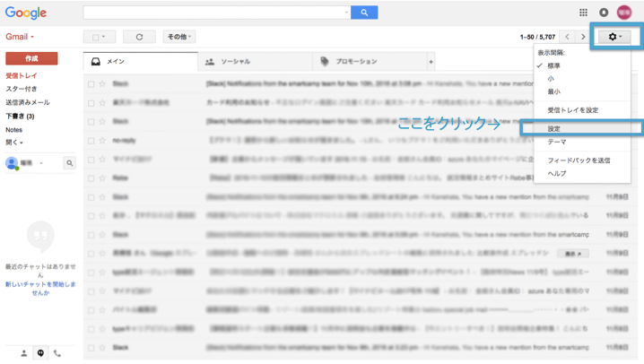Open the profile avatar menu
The width and height of the screenshot is (644, 364).
[x=624, y=13]
